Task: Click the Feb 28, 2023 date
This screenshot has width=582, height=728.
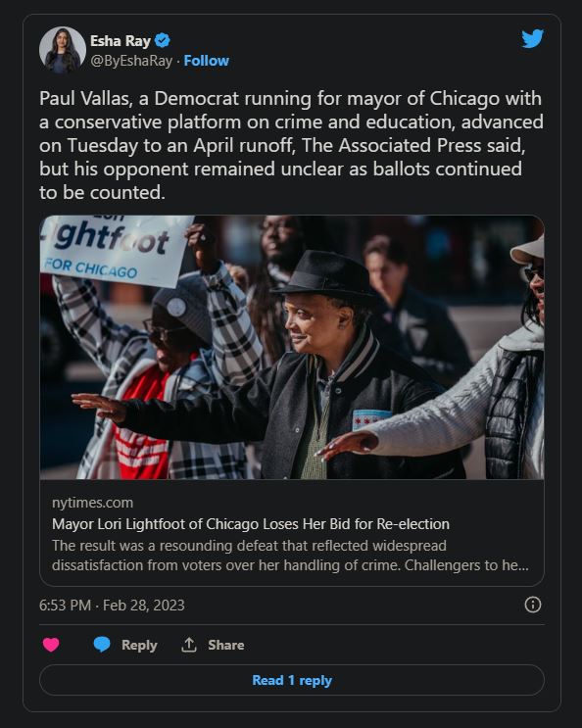Action: (x=144, y=605)
